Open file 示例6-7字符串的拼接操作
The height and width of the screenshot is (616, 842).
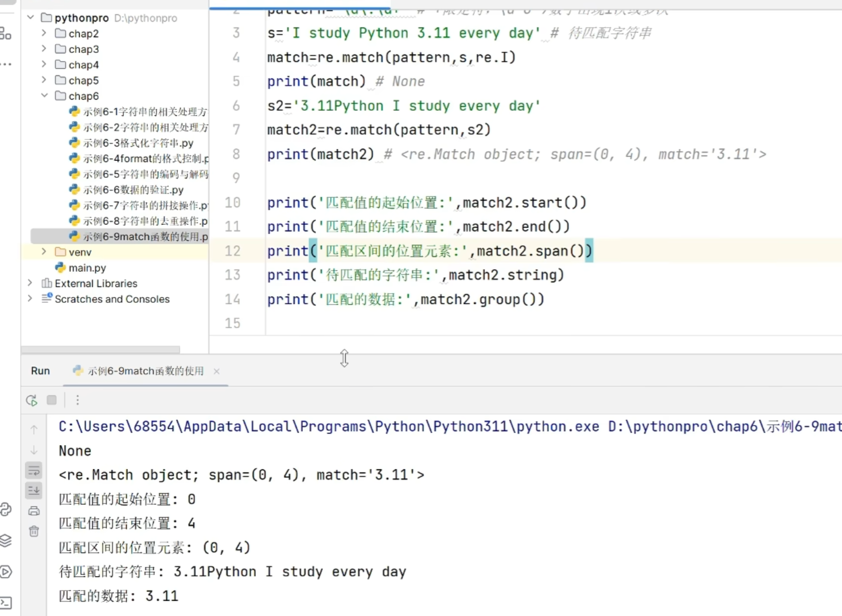coord(138,205)
